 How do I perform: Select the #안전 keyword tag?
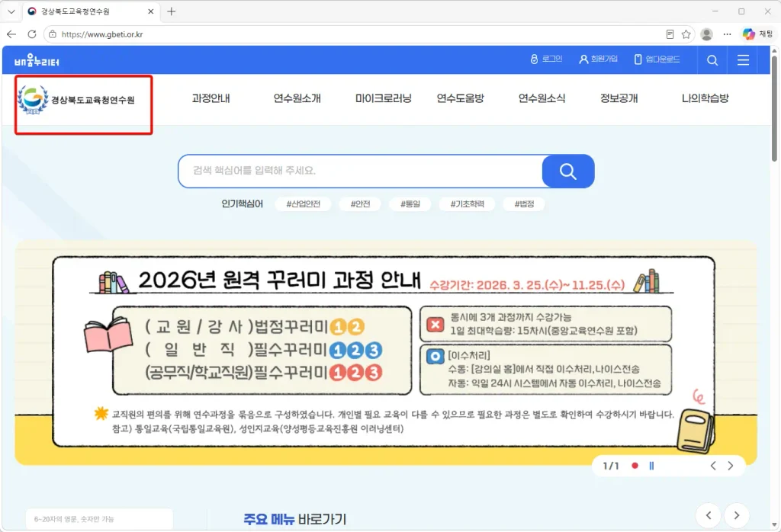tap(360, 204)
